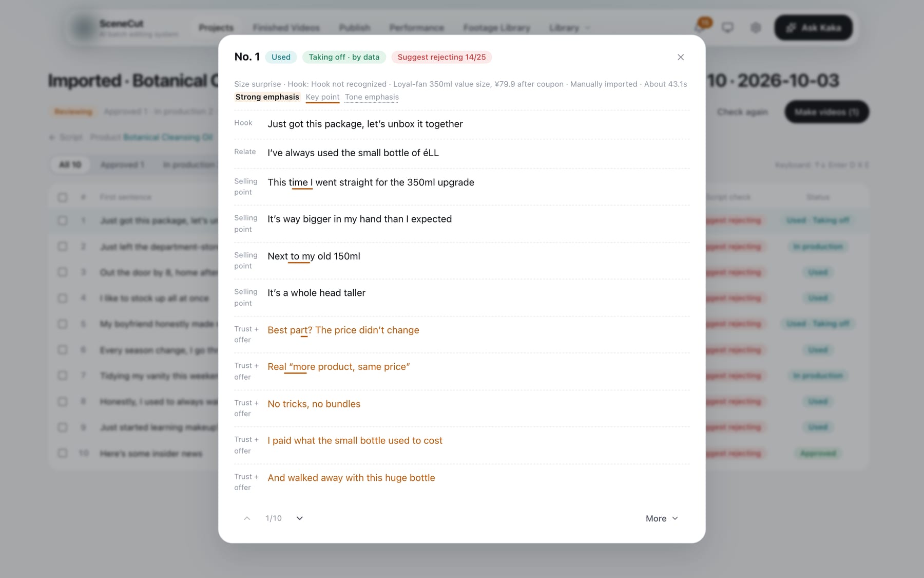
Task: Click line "I've always used the small bottle"
Action: tap(353, 153)
